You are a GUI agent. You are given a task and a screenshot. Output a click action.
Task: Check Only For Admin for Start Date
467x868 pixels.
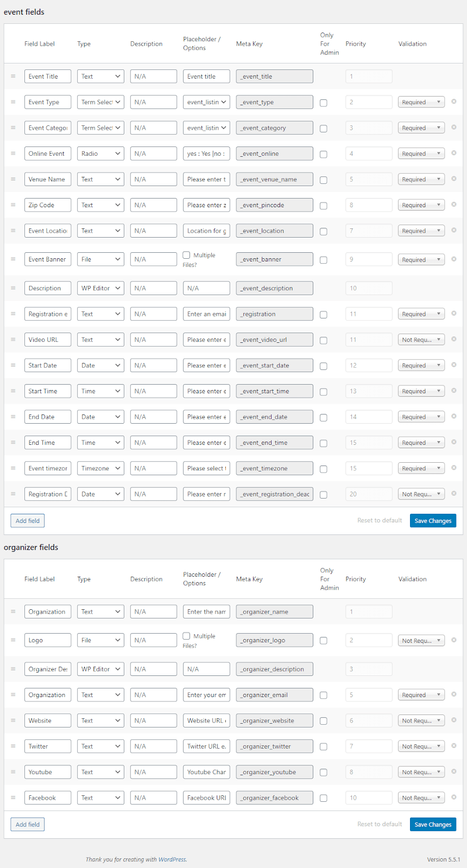pyautogui.click(x=324, y=366)
